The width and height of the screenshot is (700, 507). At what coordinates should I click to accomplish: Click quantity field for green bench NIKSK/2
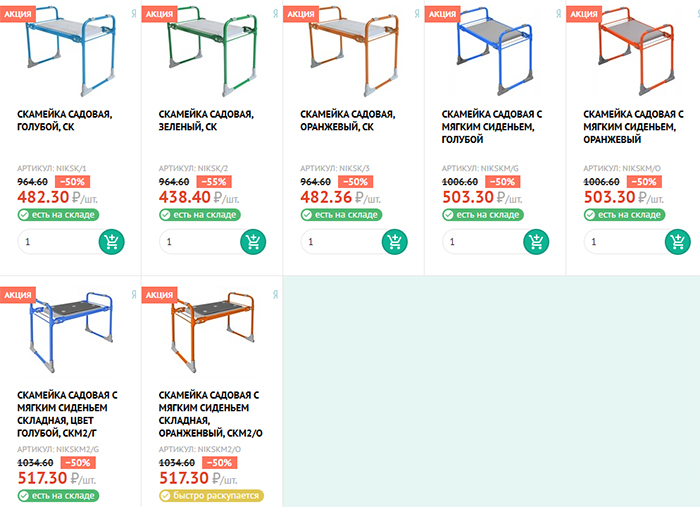pyautogui.click(x=200, y=242)
